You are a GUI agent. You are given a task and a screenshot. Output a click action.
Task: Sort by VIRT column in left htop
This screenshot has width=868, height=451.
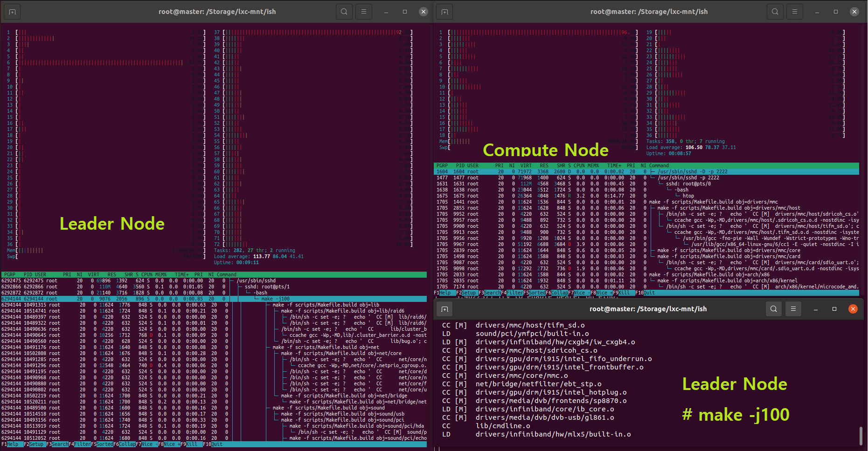93,275
